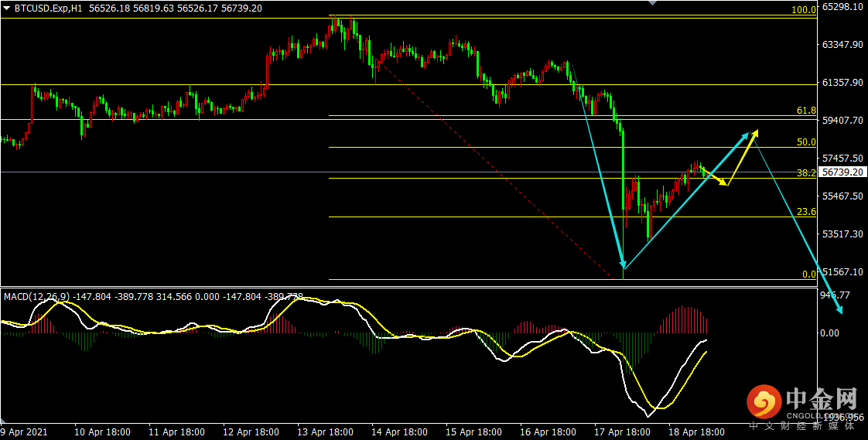
Task: Click the 17 Apr 18:00 time label
Action: click(x=623, y=431)
